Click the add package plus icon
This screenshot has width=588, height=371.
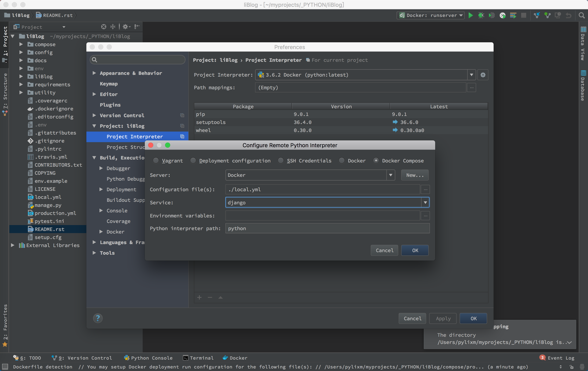coord(199,297)
